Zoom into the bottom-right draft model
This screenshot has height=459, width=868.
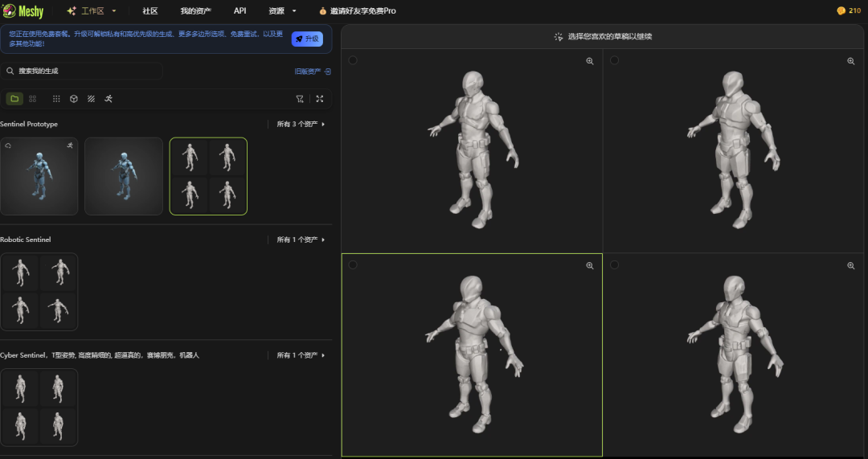(851, 266)
